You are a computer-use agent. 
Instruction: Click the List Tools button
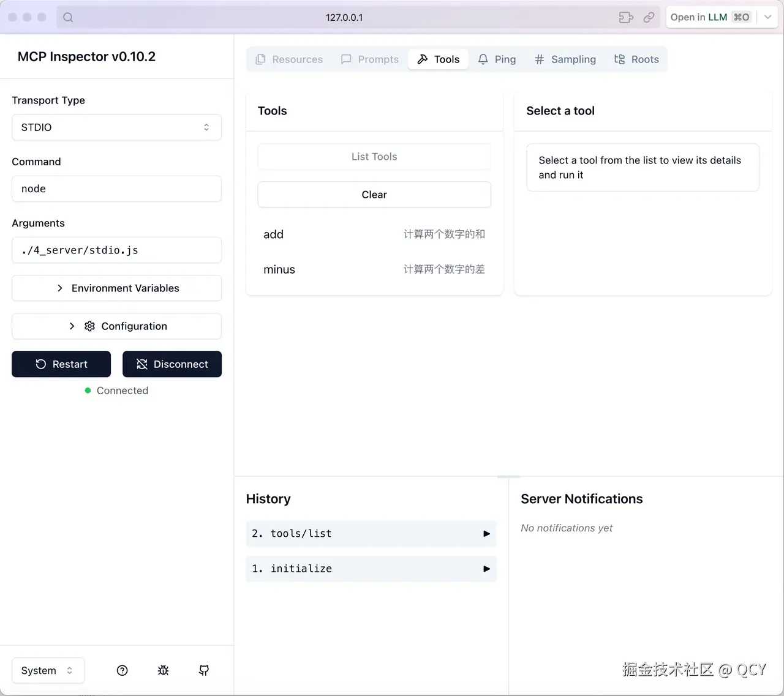click(374, 157)
